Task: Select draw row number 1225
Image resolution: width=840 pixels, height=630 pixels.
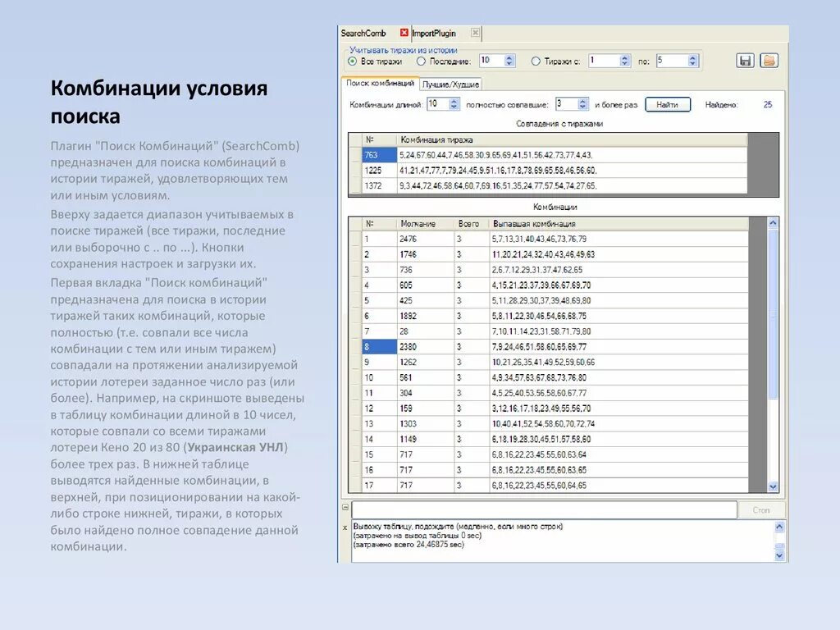Action: pos(379,171)
